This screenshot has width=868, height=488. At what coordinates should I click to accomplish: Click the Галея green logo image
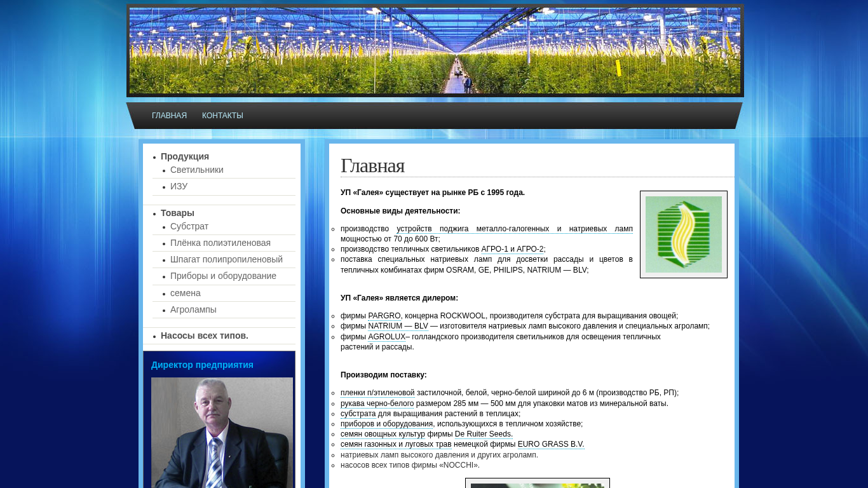(x=684, y=234)
